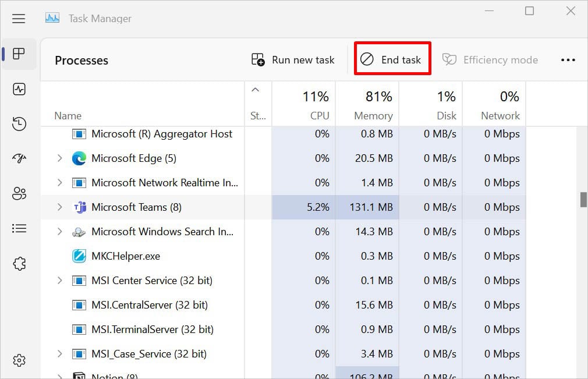The image size is (588, 379).
Task: Click the Processes page heading
Action: tap(82, 61)
